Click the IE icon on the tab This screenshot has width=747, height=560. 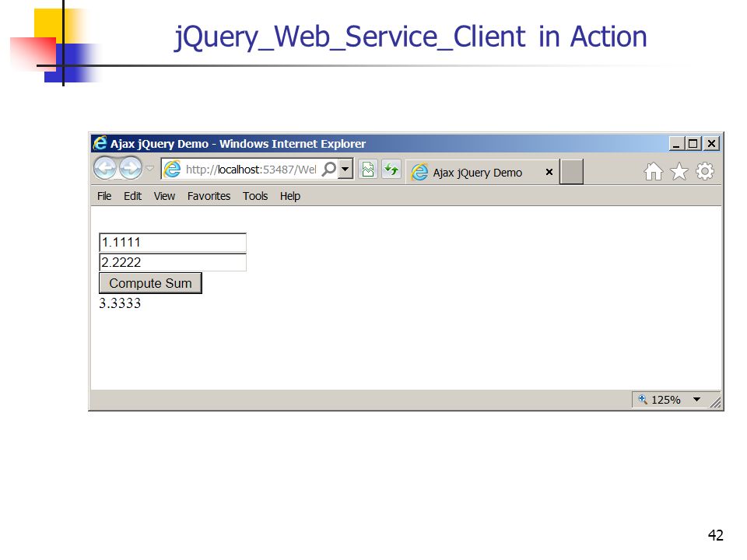419,172
